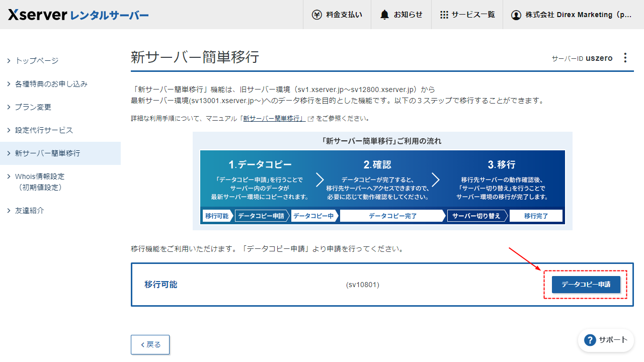Click 3.移行 step in flow

pos(502,165)
